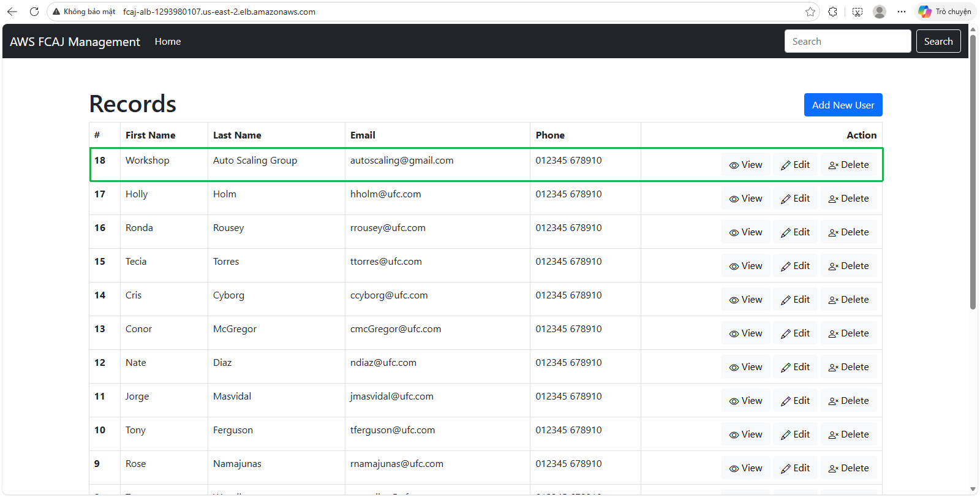This screenshot has width=980, height=497.
Task: View Conor McGregor record
Action: [x=745, y=333]
